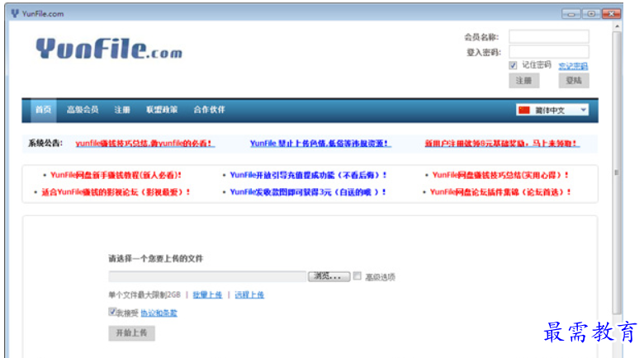Open YunFile网盘新手赚钱教程 link

click(116, 175)
